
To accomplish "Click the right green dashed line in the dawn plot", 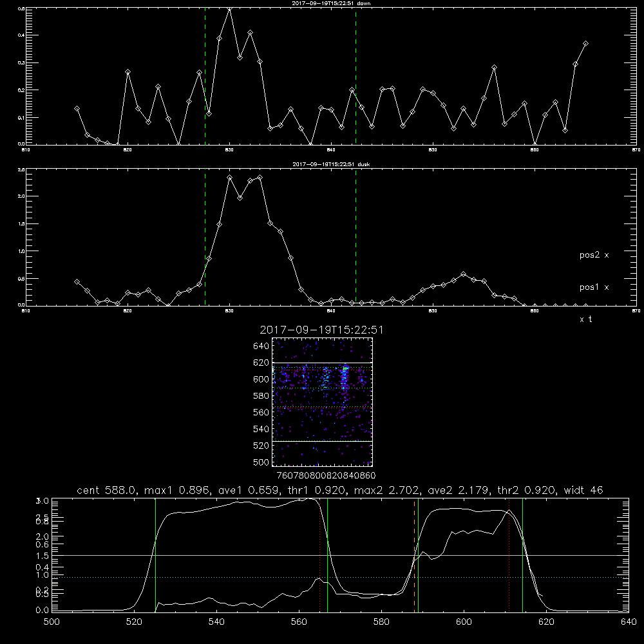I will pos(355,77).
